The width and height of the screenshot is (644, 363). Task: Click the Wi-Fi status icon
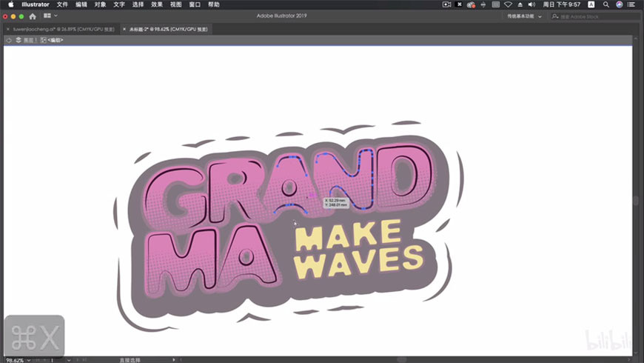(508, 4)
